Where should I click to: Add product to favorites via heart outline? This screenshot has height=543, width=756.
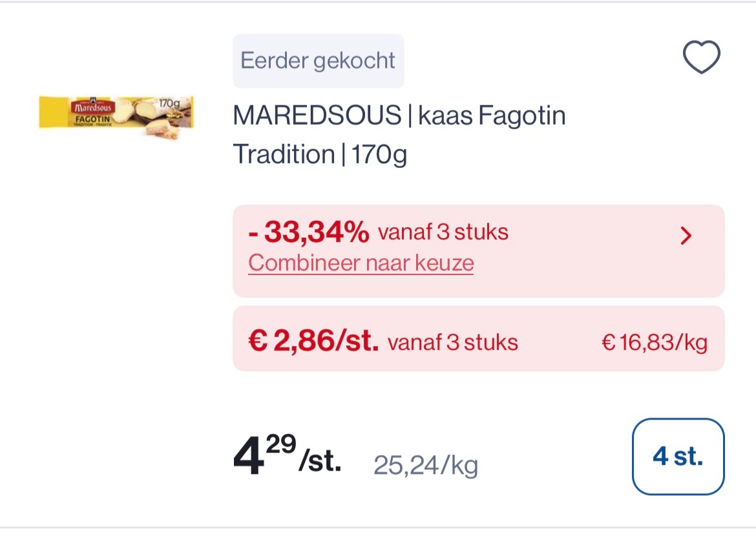pos(700,56)
